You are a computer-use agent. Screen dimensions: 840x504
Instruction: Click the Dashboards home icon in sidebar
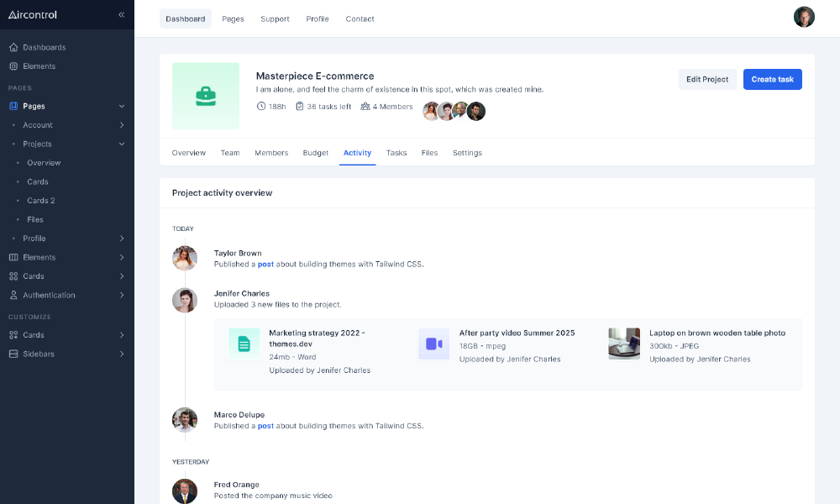(13, 47)
